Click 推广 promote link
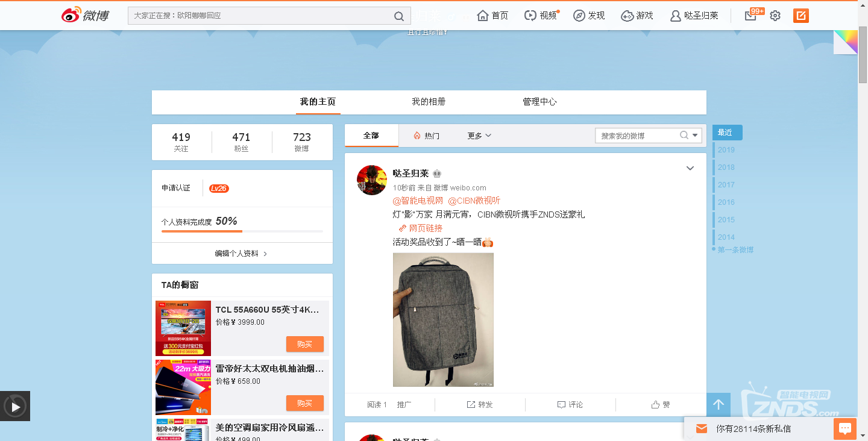This screenshot has height=441, width=868. [x=404, y=405]
